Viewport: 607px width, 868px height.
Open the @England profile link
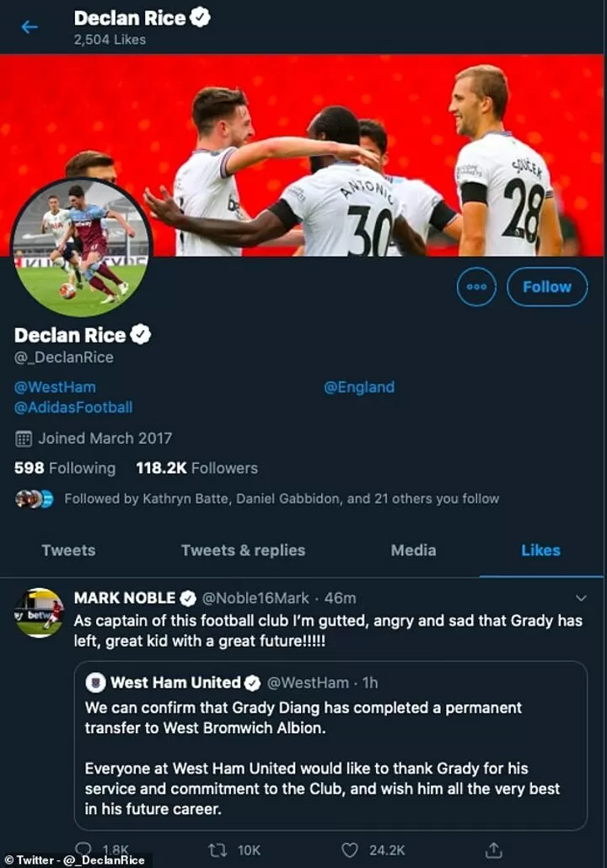coord(359,387)
